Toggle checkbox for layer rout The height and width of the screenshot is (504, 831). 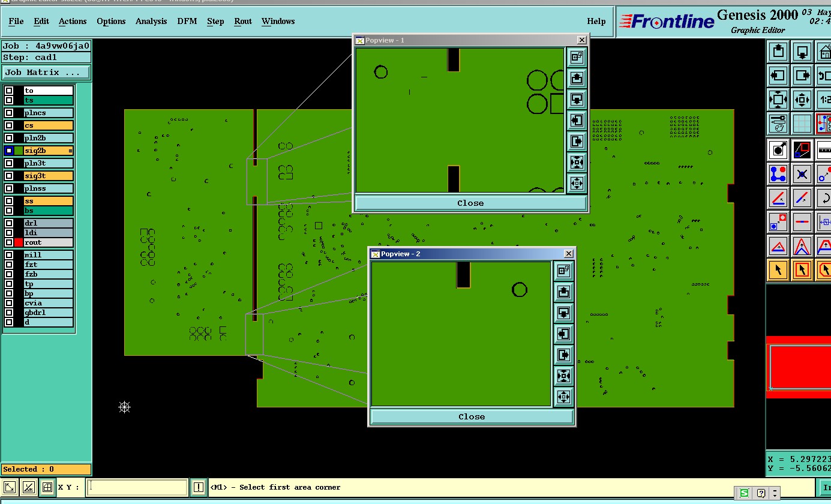[x=9, y=242]
